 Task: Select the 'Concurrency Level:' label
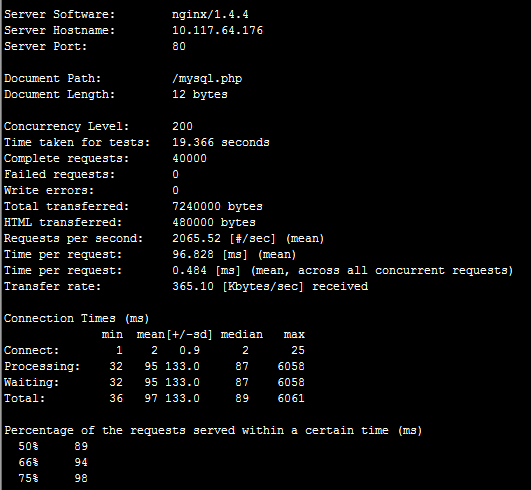tap(66, 127)
